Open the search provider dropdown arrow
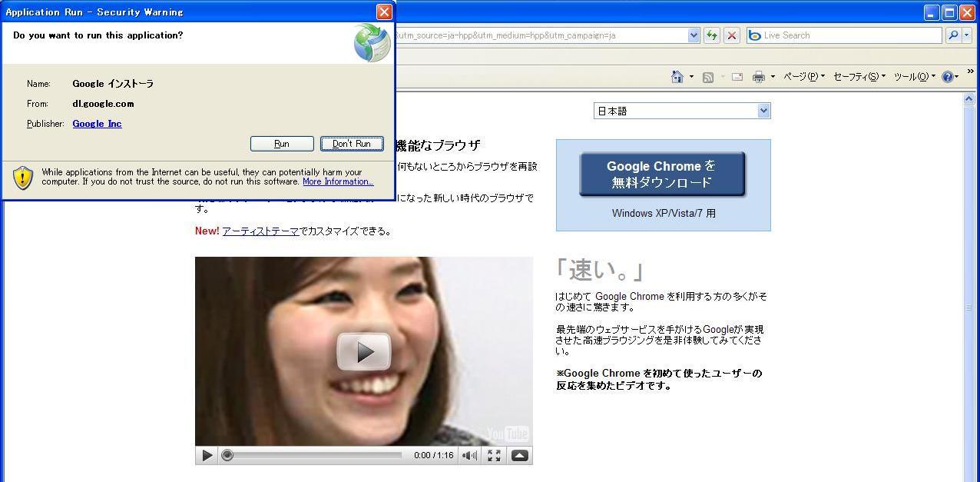980x482 pixels. [965, 35]
